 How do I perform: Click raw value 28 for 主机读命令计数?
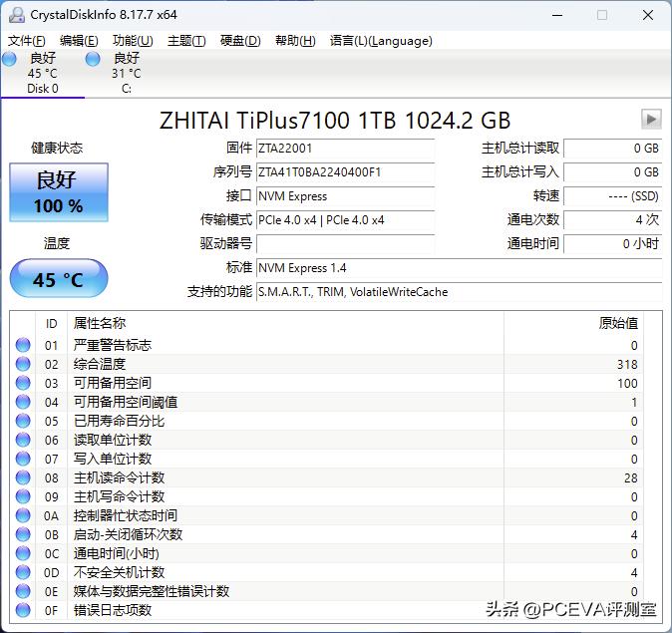click(630, 477)
